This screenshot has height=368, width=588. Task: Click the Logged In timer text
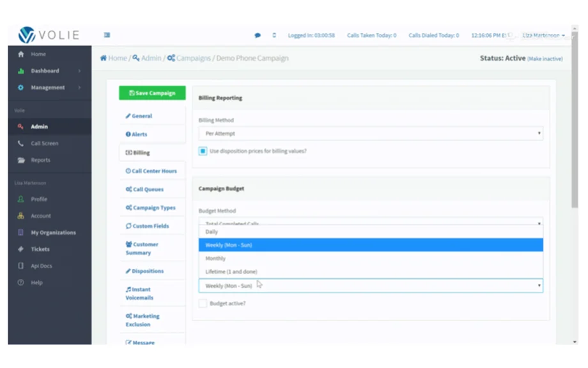(311, 35)
